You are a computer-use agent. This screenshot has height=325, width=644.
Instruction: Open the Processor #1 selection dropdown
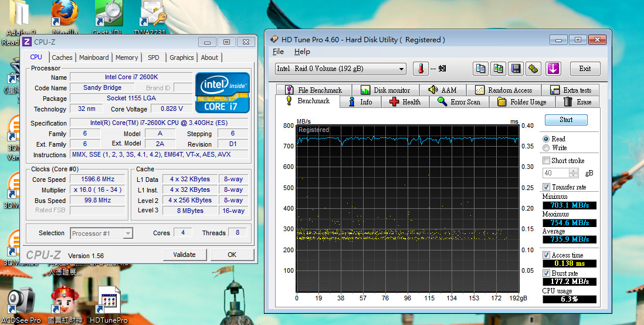click(x=101, y=233)
